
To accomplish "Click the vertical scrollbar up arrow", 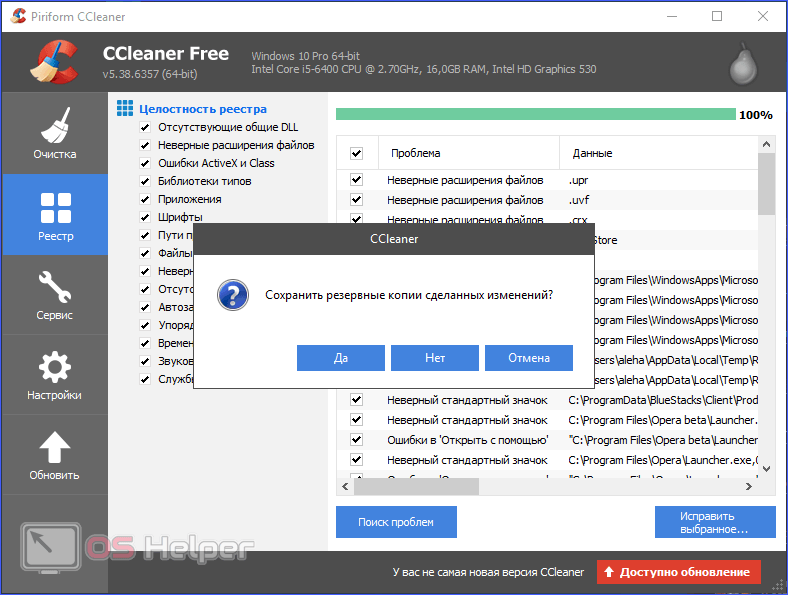I will click(766, 144).
